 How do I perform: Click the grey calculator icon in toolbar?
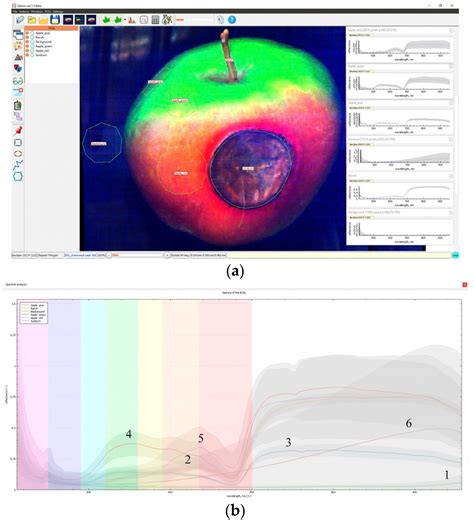tap(155, 20)
